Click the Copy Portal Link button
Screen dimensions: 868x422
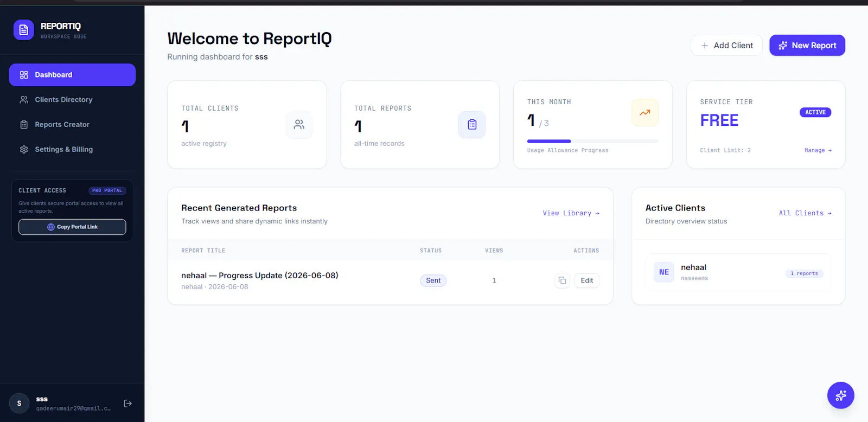[x=72, y=227]
